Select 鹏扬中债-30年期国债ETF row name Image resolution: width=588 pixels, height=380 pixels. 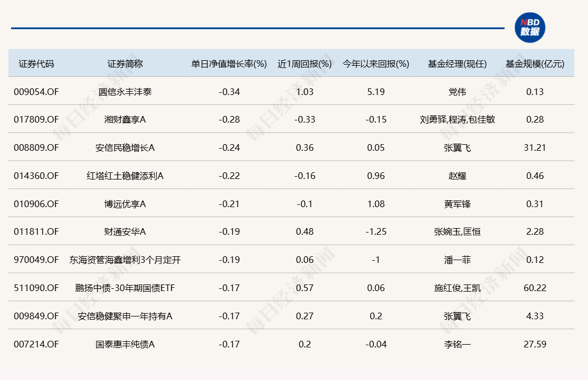[125, 288]
